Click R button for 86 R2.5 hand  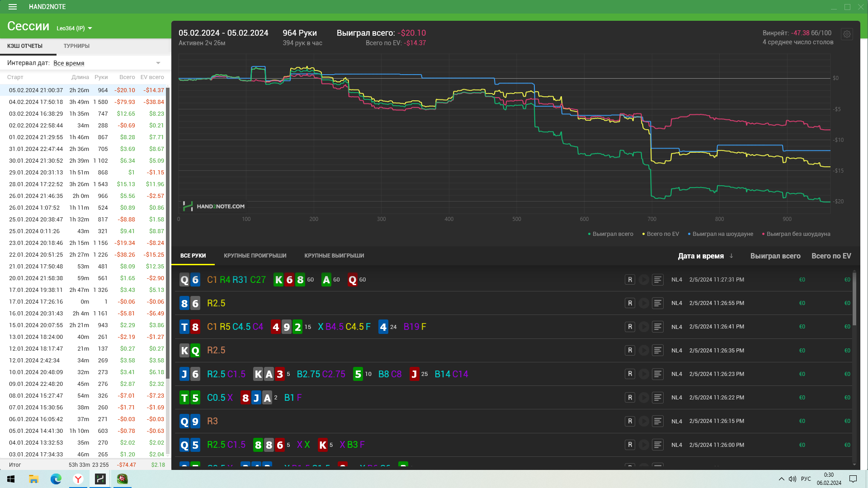[630, 303]
